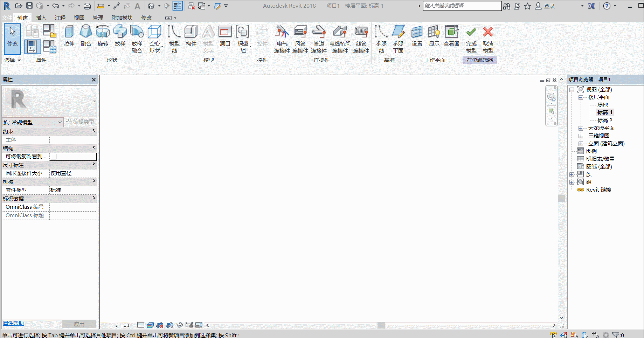Viewport: 644px width, 338px height.
Task: Open 场地 floor plan view
Action: pyautogui.click(x=602, y=105)
